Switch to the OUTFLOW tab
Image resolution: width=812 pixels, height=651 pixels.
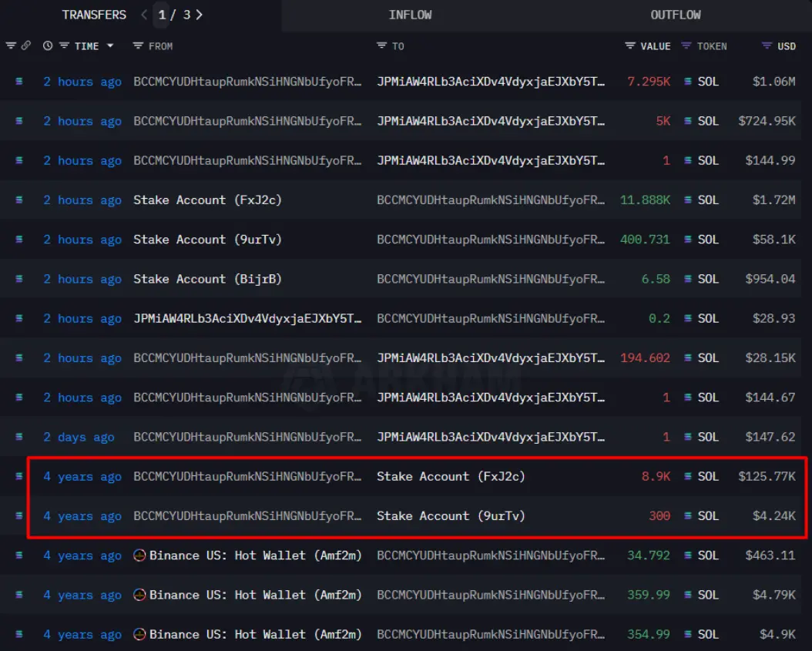coord(675,15)
